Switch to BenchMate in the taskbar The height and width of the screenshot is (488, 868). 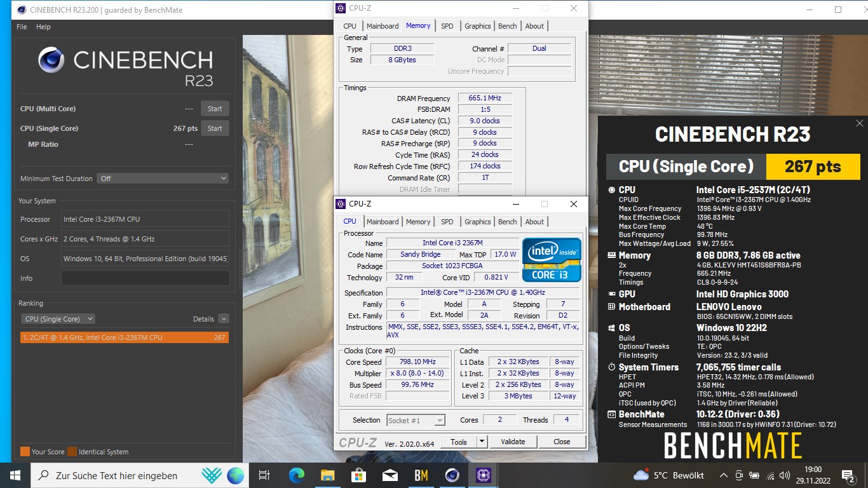[x=421, y=475]
